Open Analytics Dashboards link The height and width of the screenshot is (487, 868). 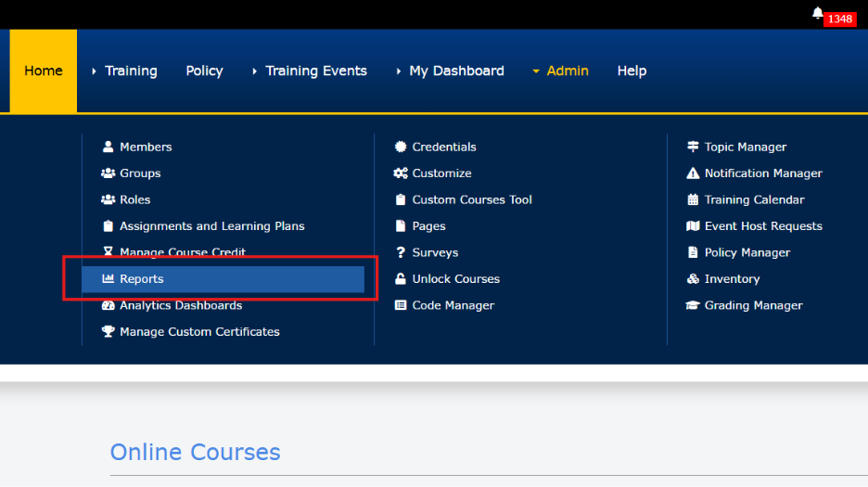click(x=181, y=305)
